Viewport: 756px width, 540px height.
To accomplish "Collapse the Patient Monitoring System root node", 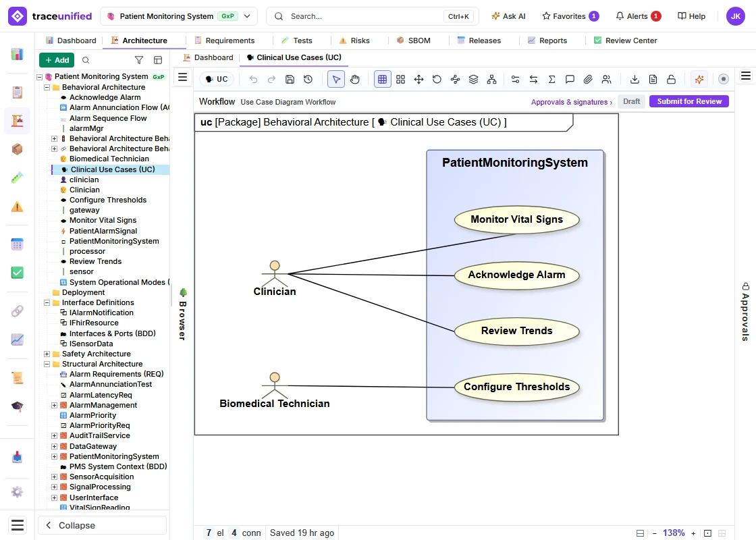I will pyautogui.click(x=40, y=77).
